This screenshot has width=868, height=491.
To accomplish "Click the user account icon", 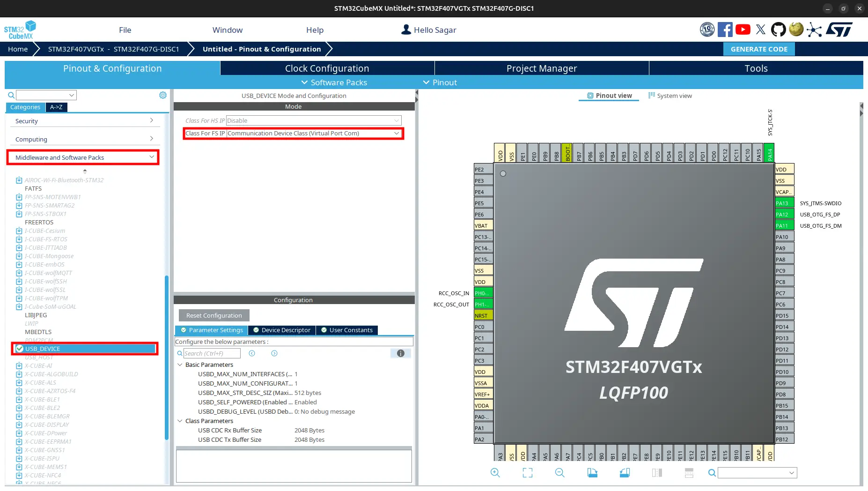I will pyautogui.click(x=406, y=30).
